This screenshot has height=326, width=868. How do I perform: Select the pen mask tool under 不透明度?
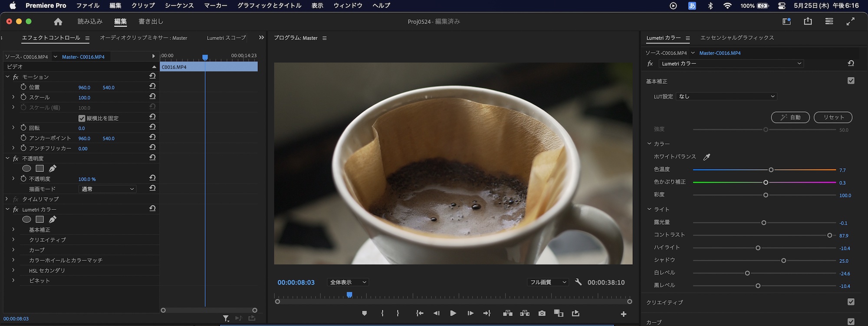53,169
